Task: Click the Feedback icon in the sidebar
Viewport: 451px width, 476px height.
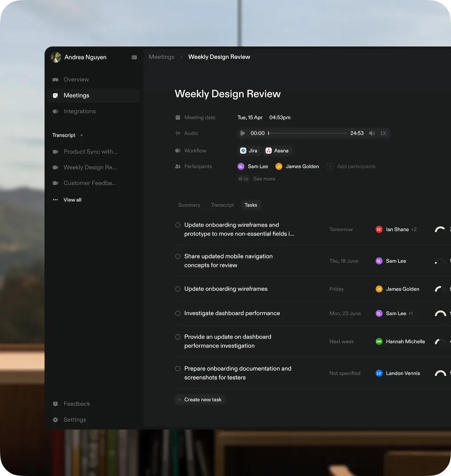Action: point(55,404)
